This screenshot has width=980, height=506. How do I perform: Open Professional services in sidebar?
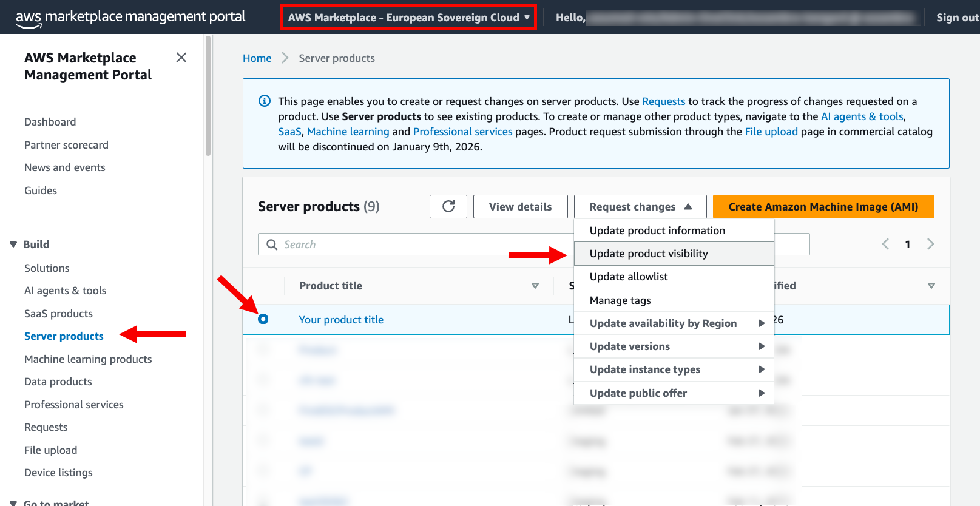click(73, 405)
